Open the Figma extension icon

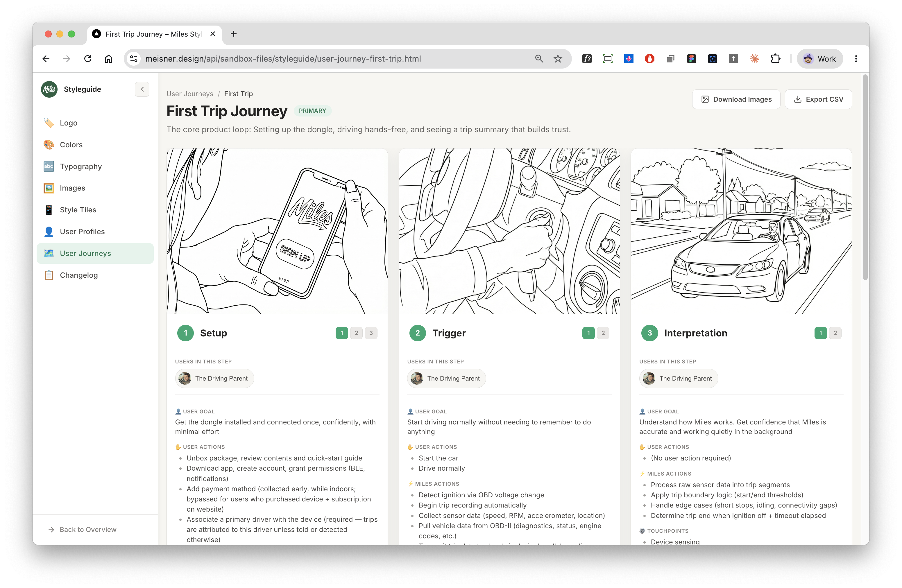(x=692, y=59)
